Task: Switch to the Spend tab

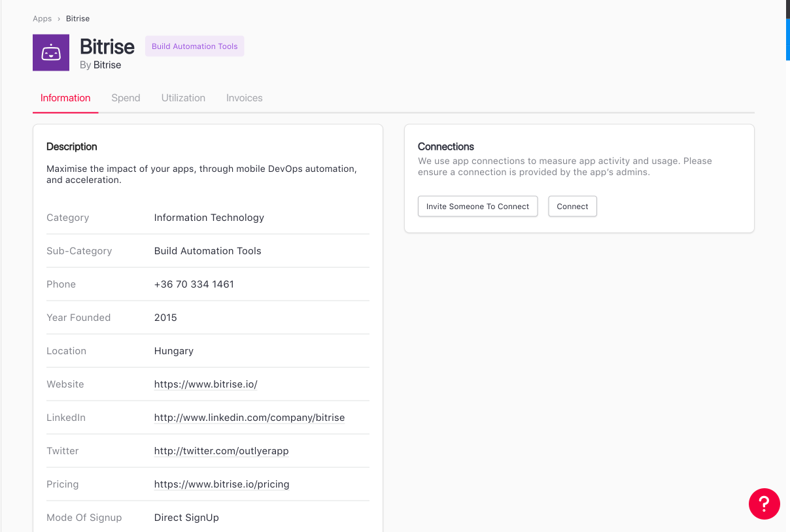Action: coord(126,98)
